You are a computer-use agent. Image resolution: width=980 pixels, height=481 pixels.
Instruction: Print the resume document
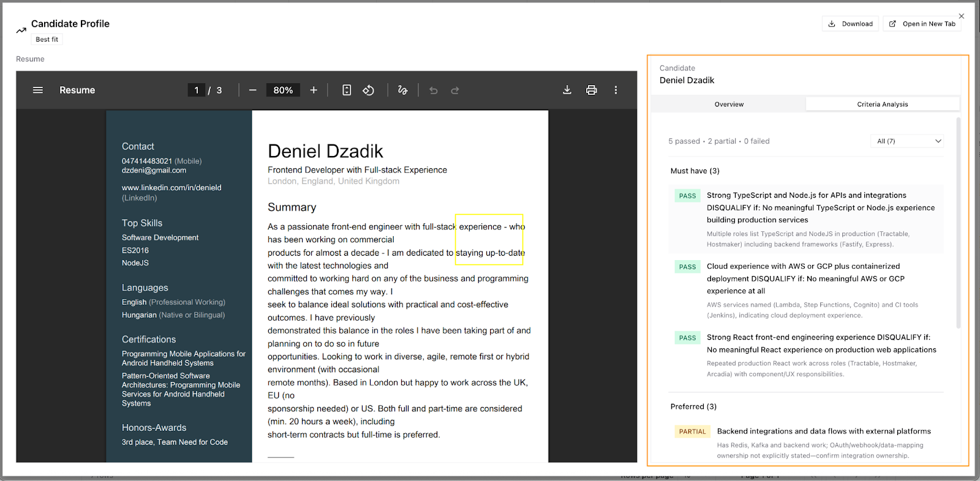pos(591,90)
